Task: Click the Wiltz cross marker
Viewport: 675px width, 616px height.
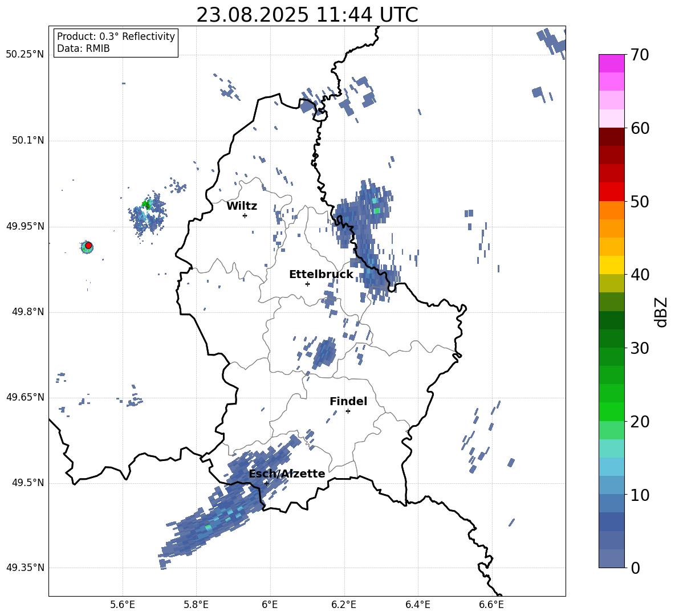Action: 245,215
